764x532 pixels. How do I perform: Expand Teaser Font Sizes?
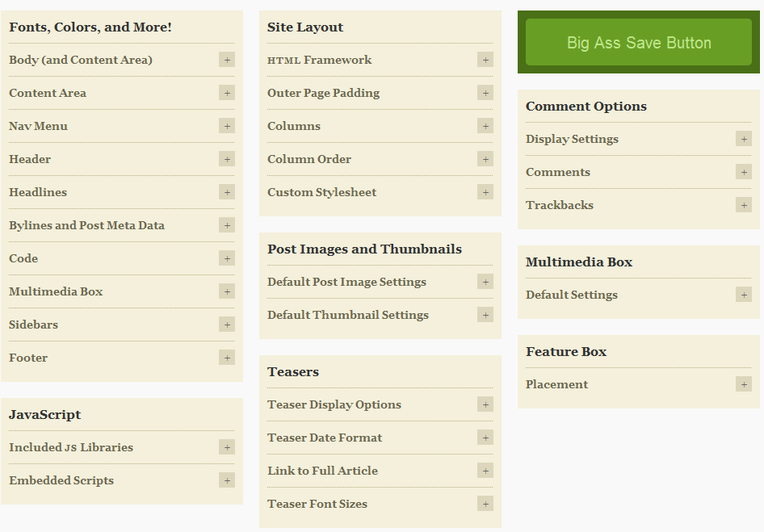(x=380, y=505)
